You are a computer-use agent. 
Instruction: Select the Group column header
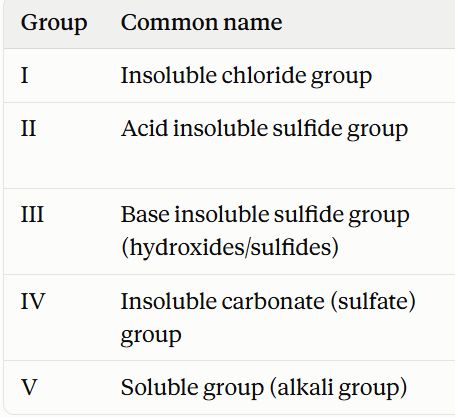(x=54, y=23)
